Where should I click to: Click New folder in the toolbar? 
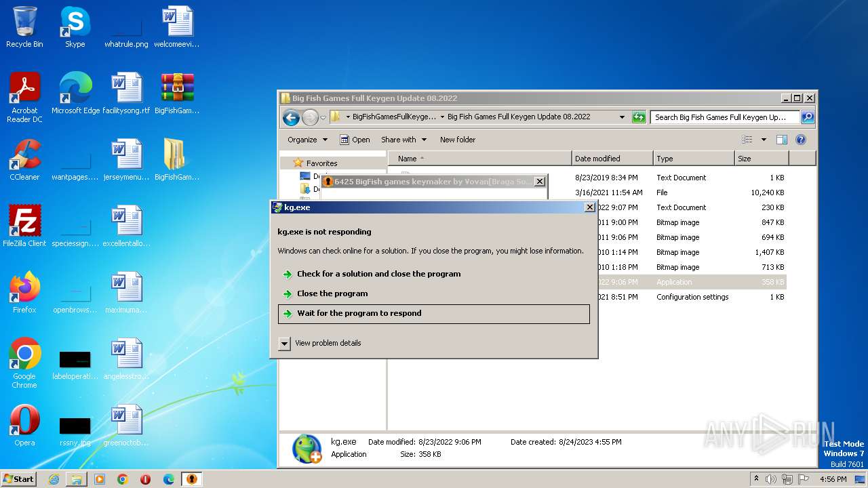(458, 140)
